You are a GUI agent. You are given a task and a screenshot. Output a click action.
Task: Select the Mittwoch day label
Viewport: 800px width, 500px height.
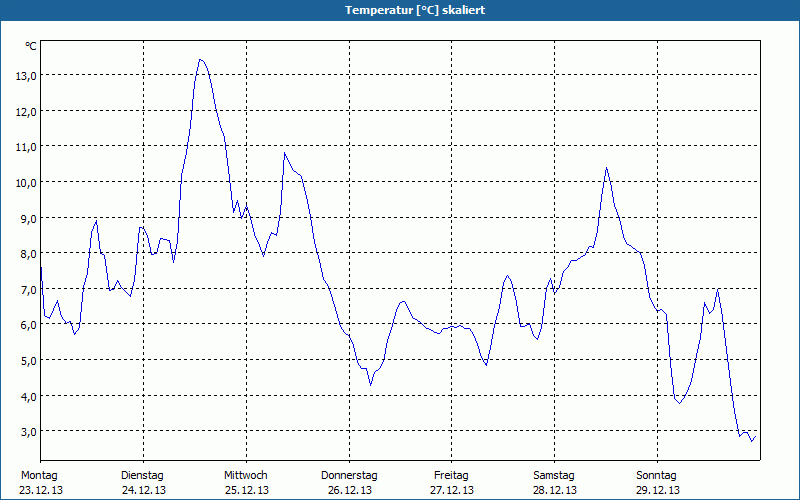246,476
